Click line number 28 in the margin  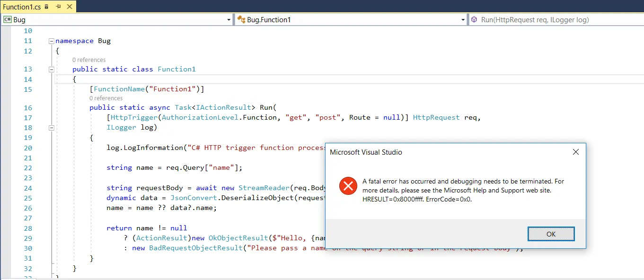(27, 228)
